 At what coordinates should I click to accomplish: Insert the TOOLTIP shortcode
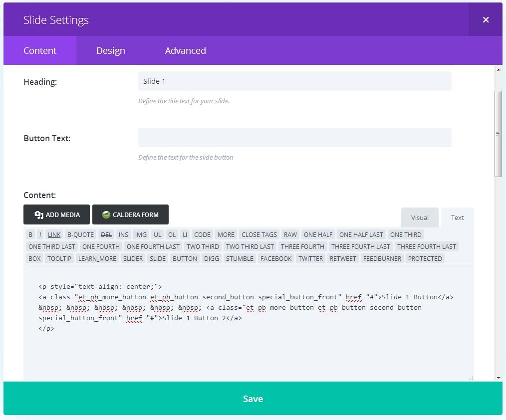[x=59, y=258]
